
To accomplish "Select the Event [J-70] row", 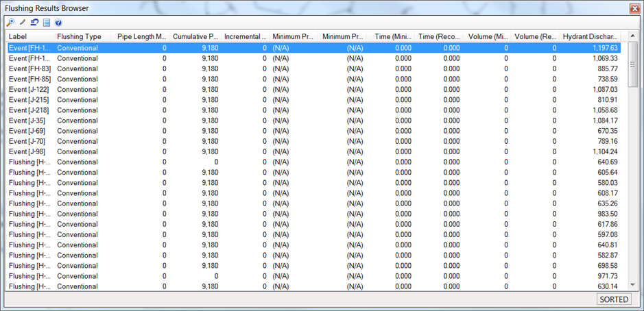I will coord(314,141).
